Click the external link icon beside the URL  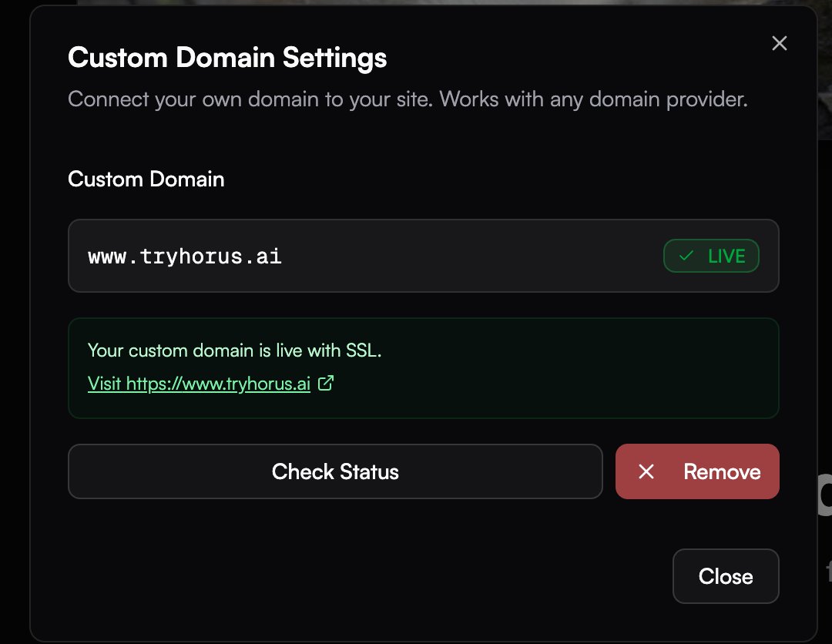click(x=326, y=383)
